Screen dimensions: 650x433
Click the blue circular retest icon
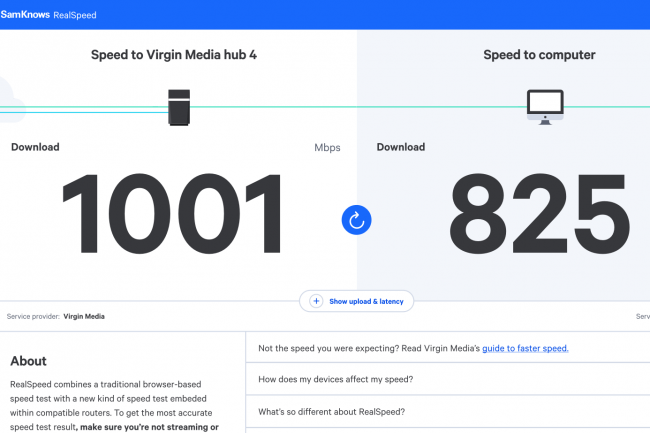[x=357, y=220]
